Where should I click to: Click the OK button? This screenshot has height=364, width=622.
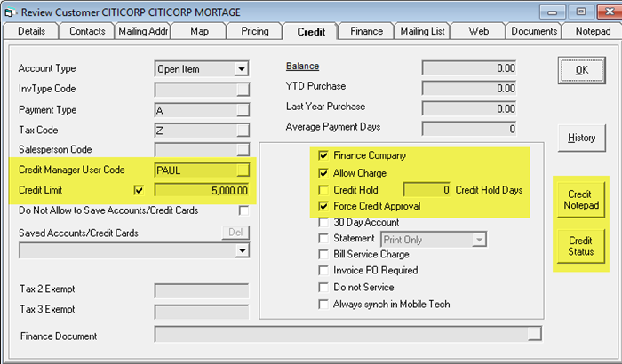pyautogui.click(x=581, y=70)
